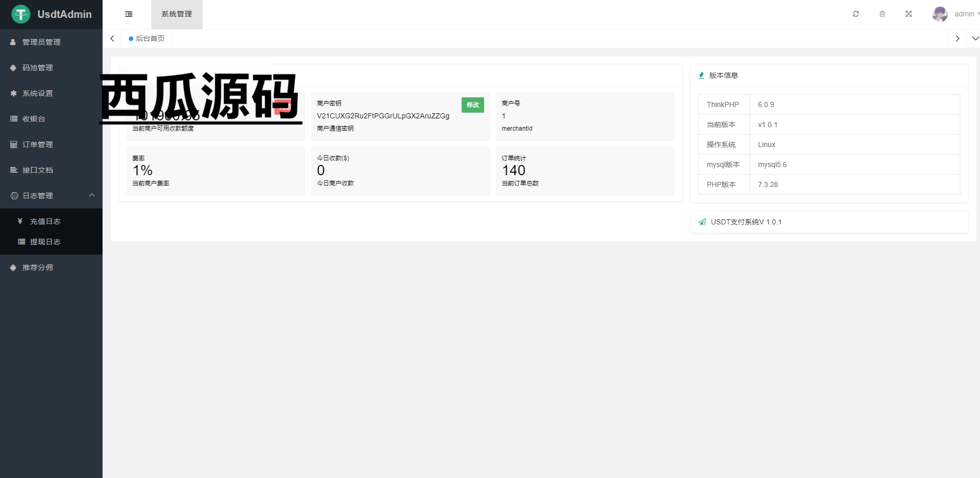Viewport: 980px width, 478px height.
Task: Open 订单管理 in the sidebar
Action: pyautogui.click(x=51, y=144)
